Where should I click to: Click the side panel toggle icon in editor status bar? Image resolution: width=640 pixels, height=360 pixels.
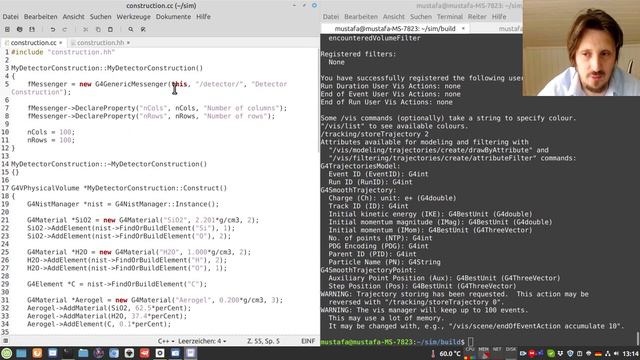click(5, 341)
